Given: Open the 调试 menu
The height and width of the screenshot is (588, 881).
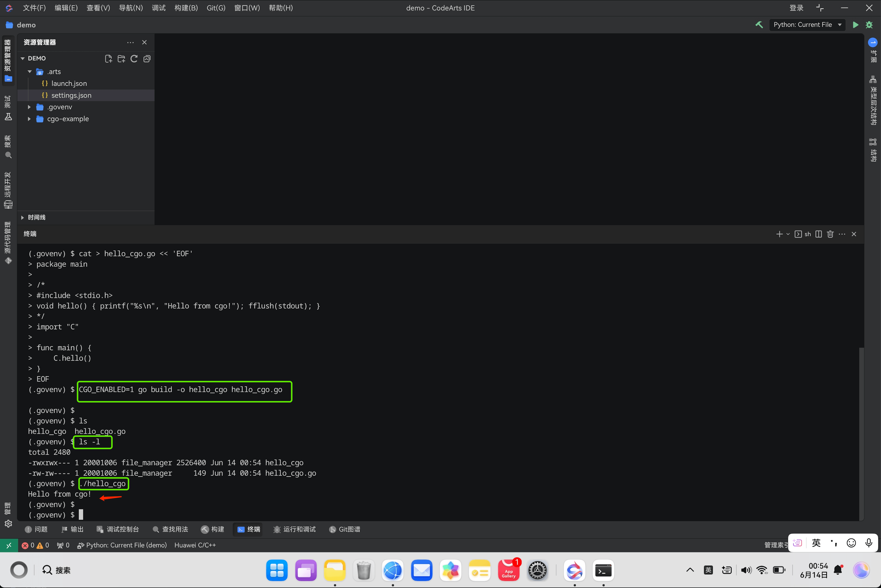Looking at the screenshot, I should pos(159,8).
